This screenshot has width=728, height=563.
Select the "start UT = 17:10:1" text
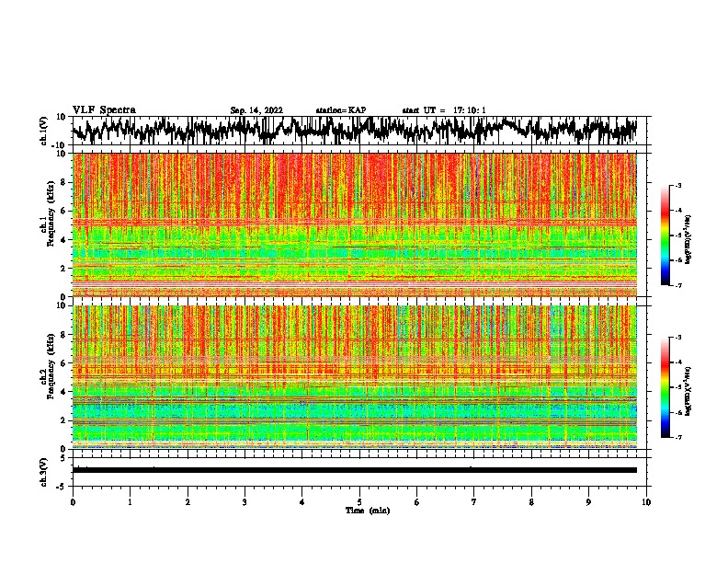444,110
